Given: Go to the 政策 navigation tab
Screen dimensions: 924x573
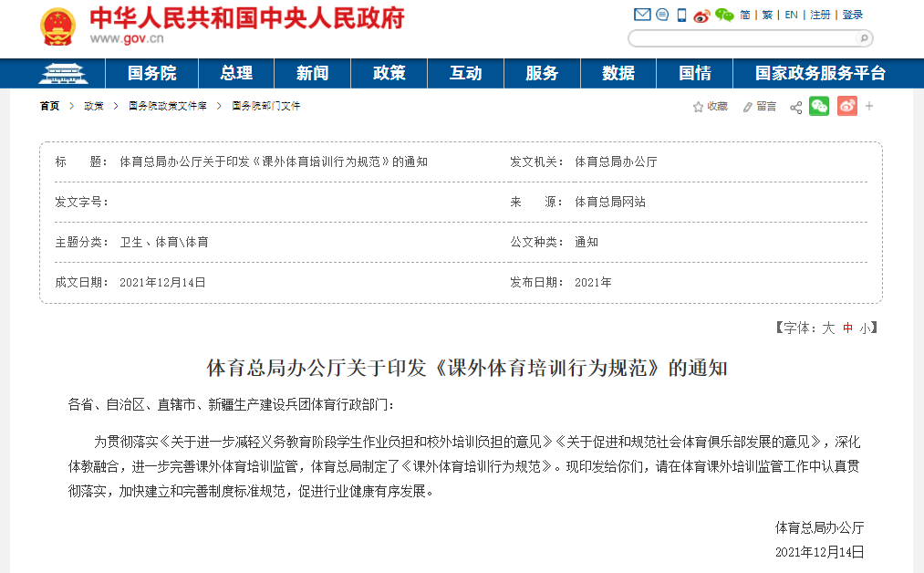Looking at the screenshot, I should 389,73.
